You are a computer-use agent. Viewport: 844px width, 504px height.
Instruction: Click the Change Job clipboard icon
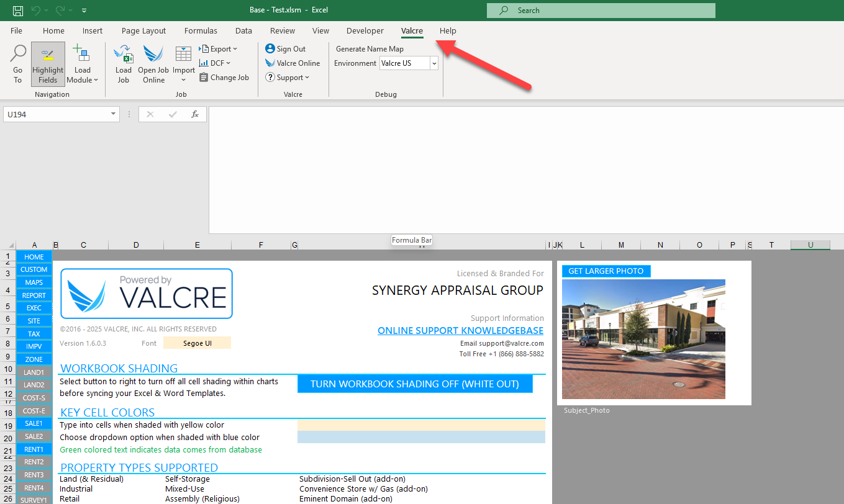tap(204, 78)
